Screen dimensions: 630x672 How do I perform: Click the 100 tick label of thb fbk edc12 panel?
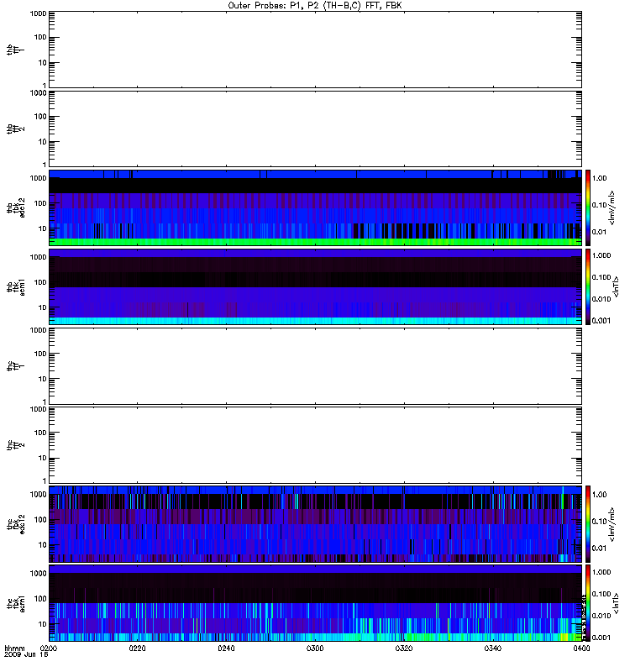pos(40,203)
